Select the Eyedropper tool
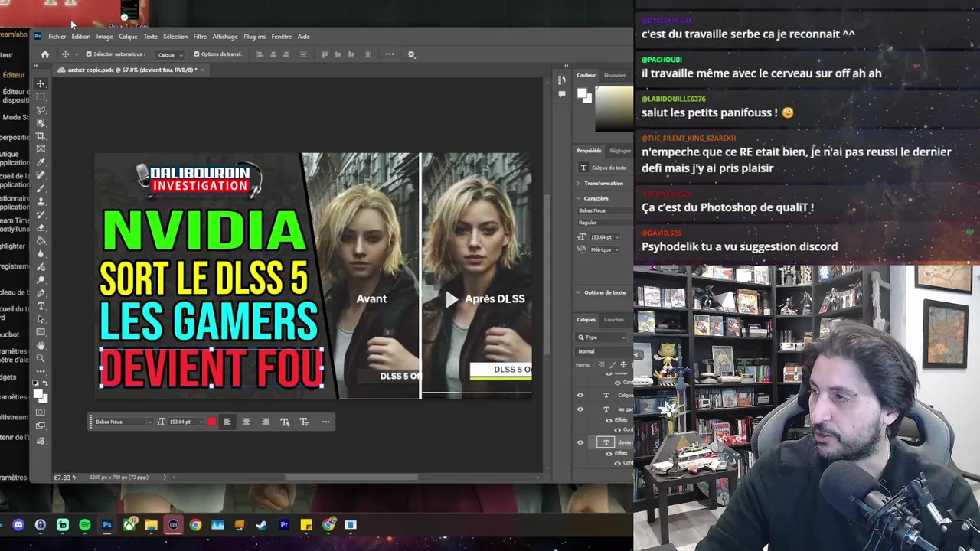 coord(41,162)
